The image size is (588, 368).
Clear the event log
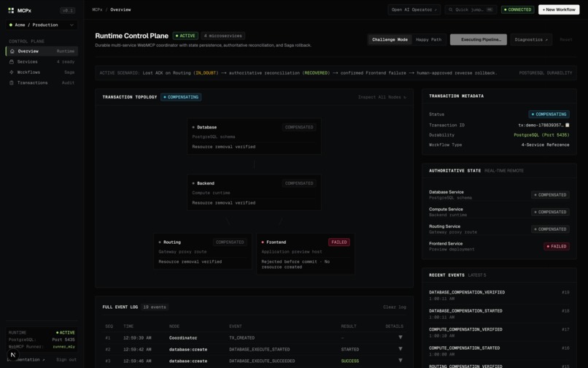395,307
